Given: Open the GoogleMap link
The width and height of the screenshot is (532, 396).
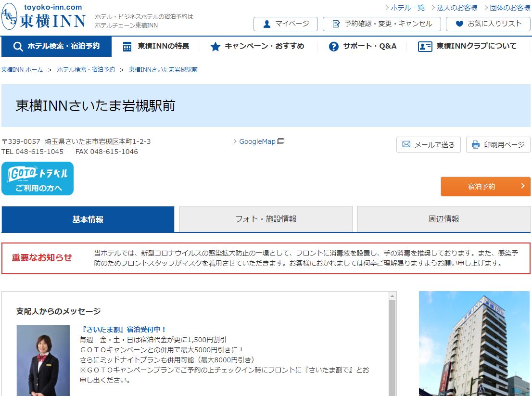Looking at the screenshot, I should tap(257, 141).
